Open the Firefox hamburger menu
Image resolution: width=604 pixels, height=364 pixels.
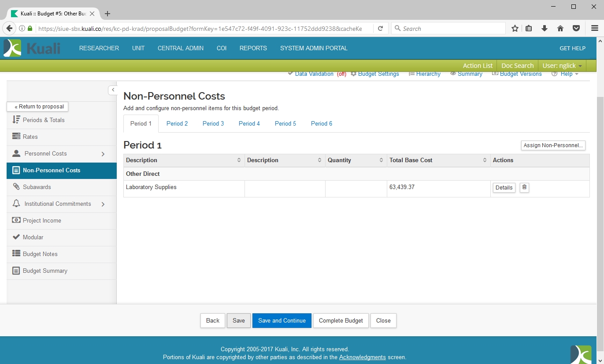594,29
